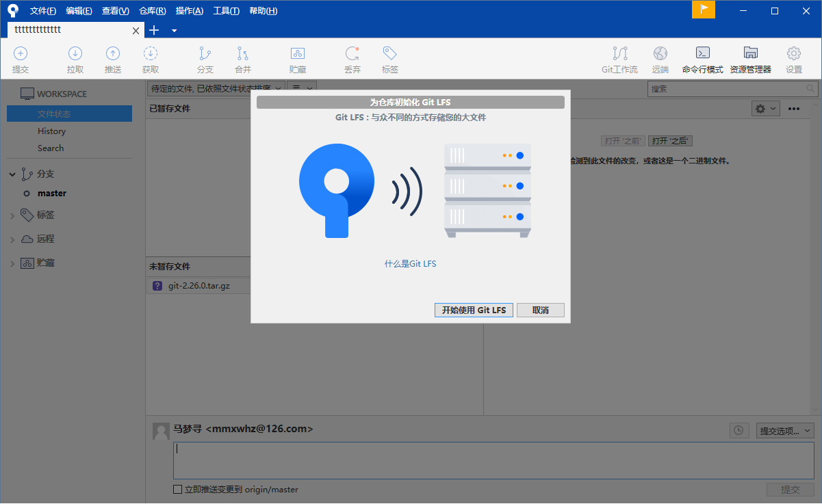Screen dimensions: 822x504
Task: Click the 提交 button at bottom right
Action: pyautogui.click(x=790, y=490)
